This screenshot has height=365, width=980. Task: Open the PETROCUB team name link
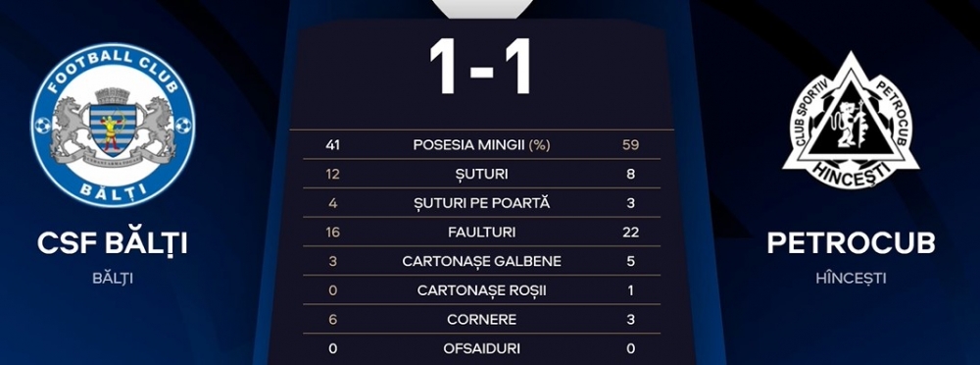click(x=852, y=243)
